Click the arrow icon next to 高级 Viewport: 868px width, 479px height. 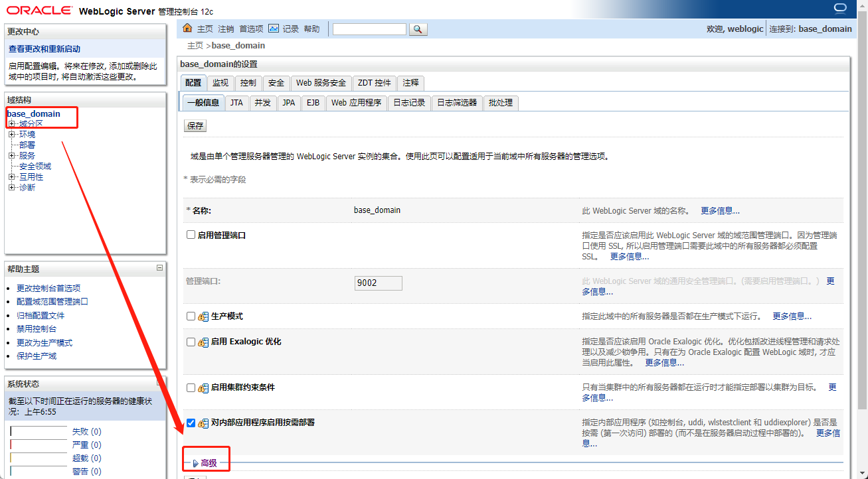[x=195, y=463]
